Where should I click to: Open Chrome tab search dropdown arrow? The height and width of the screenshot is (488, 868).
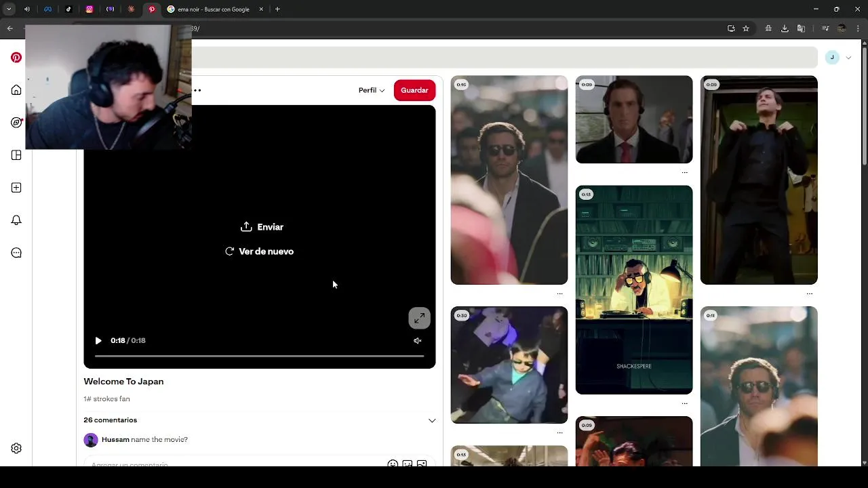tap(9, 9)
